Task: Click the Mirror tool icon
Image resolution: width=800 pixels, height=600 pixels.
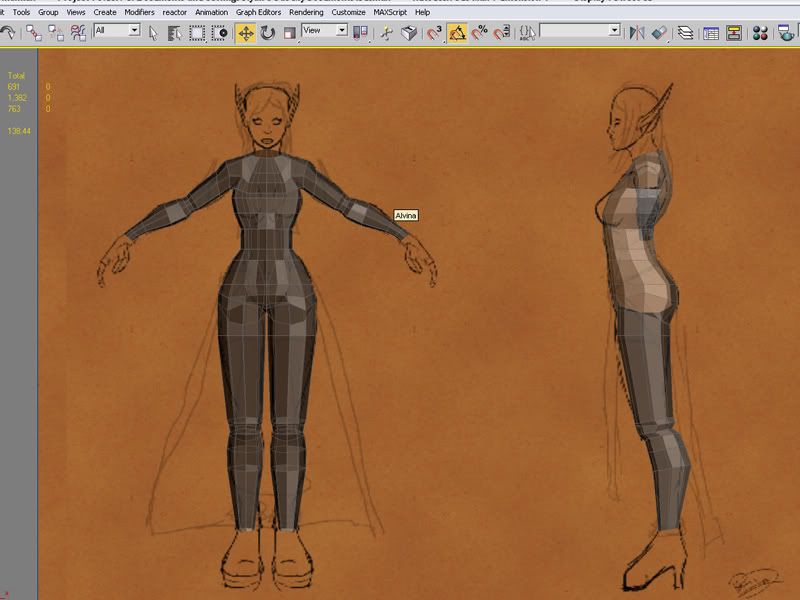Action: pyautogui.click(x=636, y=32)
